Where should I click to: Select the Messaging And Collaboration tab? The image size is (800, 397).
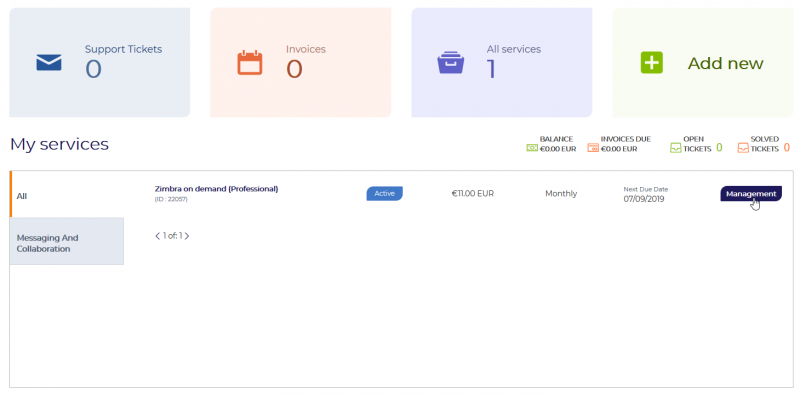click(x=67, y=241)
